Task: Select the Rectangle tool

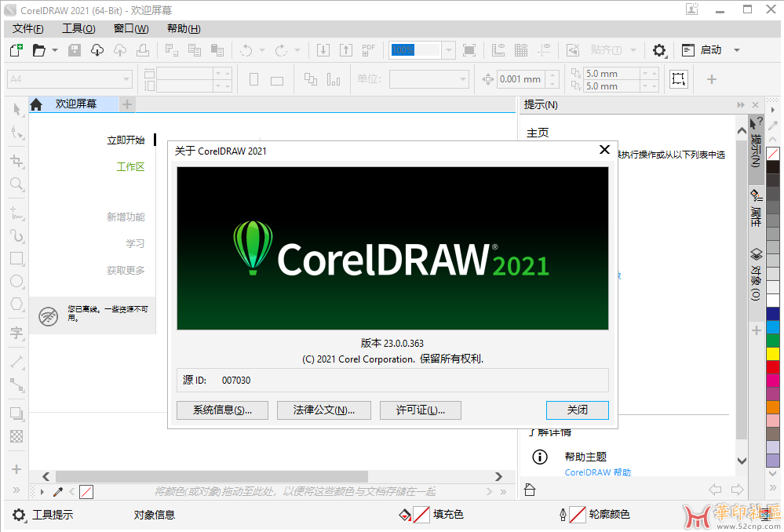Action: [x=17, y=258]
